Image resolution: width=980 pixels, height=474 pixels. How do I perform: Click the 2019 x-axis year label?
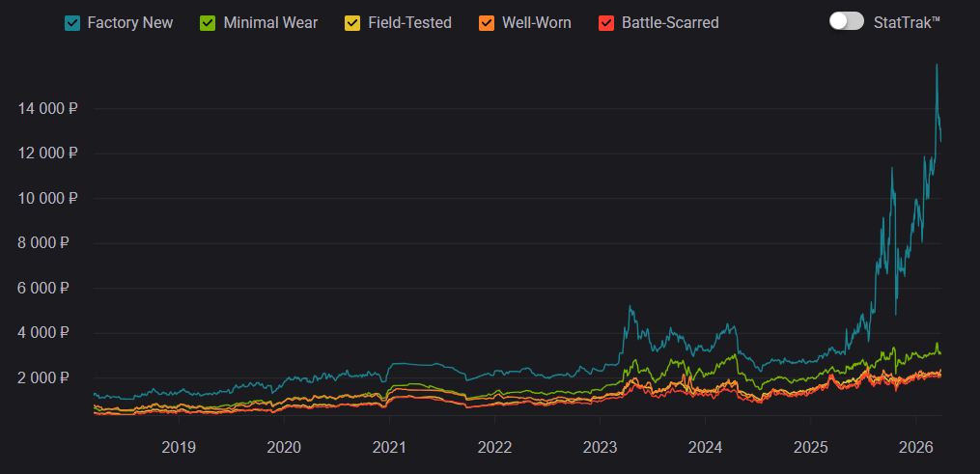(x=179, y=447)
